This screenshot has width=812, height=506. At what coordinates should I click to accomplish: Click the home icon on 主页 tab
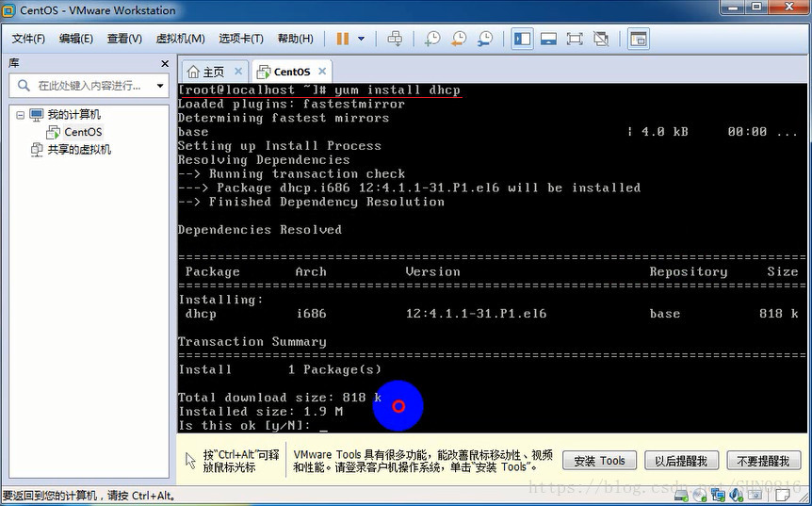(193, 72)
